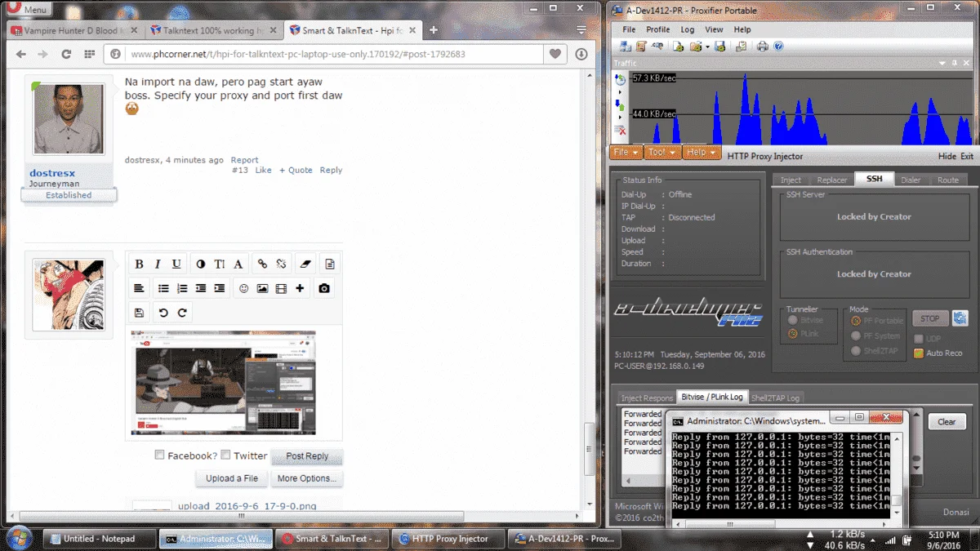
Task: Open Opera tab list menu
Action: pyautogui.click(x=581, y=29)
